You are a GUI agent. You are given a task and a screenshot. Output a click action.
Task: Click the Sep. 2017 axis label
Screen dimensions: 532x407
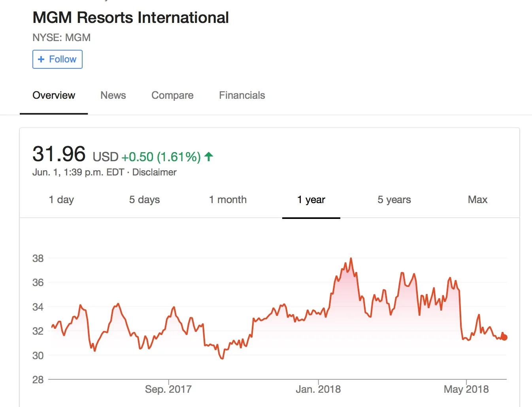[x=168, y=389]
